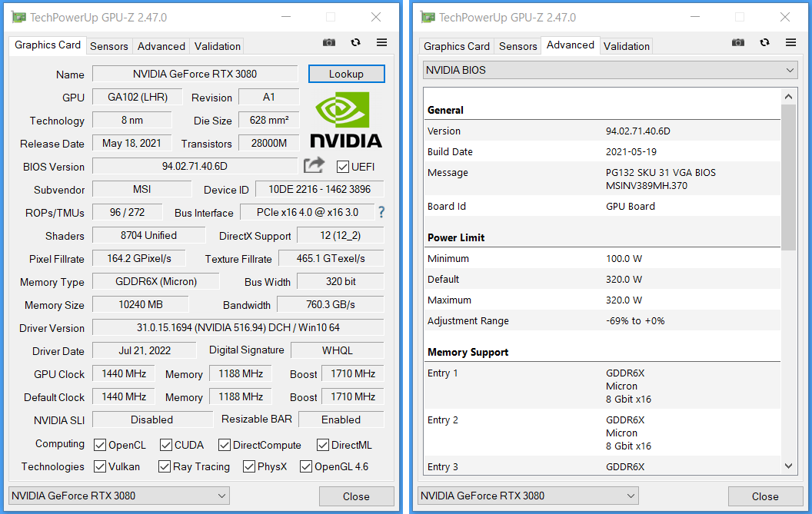Click the NVIDIA SLI Disabled field

click(x=152, y=419)
